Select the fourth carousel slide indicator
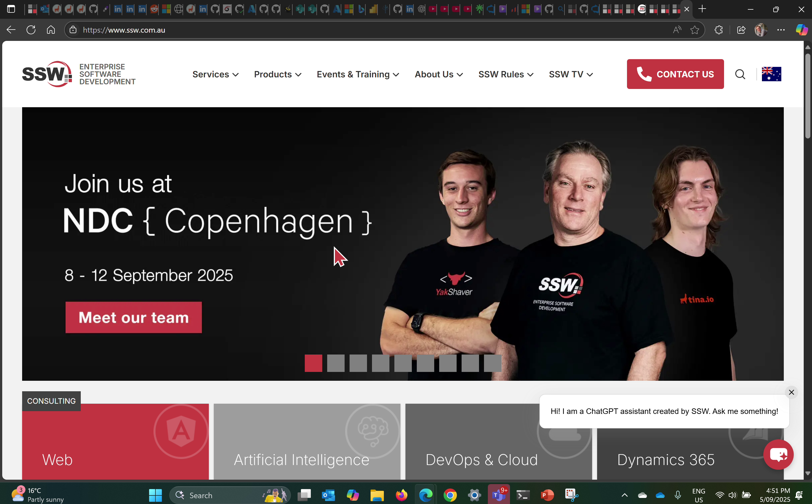This screenshot has width=812, height=504. point(381,363)
